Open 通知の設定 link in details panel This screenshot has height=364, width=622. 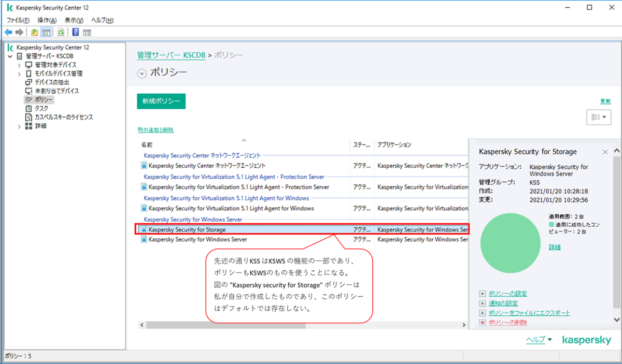click(503, 303)
